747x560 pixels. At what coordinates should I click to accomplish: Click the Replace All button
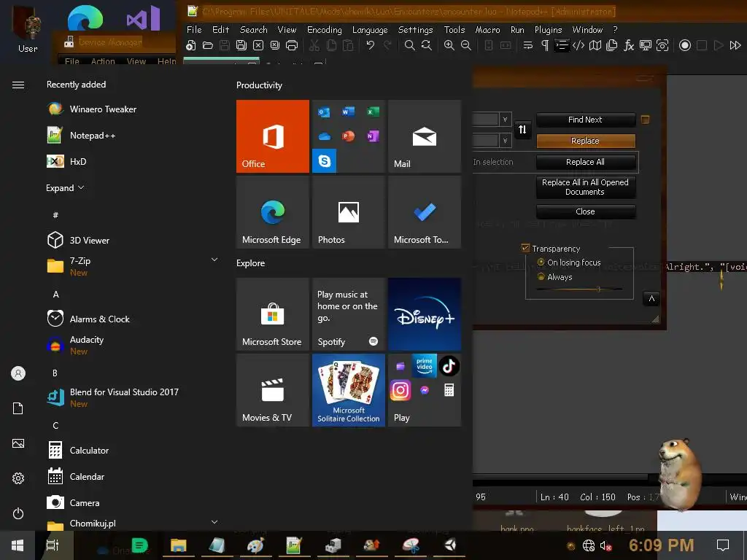point(586,162)
